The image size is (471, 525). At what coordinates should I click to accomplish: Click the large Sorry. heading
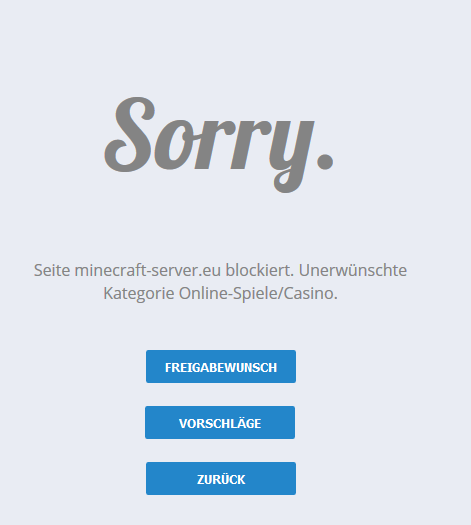[219, 145]
